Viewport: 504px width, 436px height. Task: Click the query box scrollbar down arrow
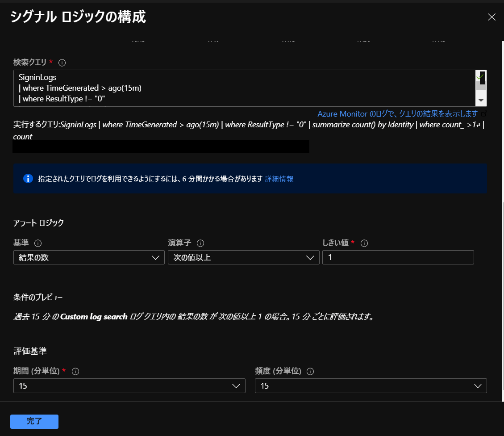click(481, 101)
